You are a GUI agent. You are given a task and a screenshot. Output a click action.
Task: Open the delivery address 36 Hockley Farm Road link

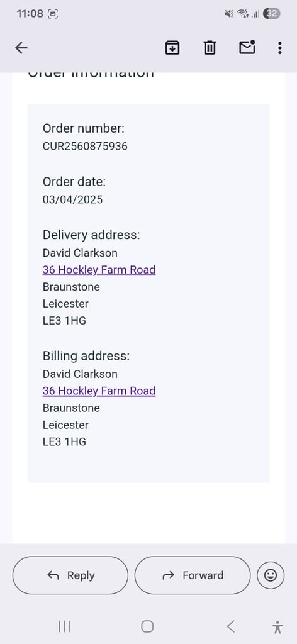point(99,270)
